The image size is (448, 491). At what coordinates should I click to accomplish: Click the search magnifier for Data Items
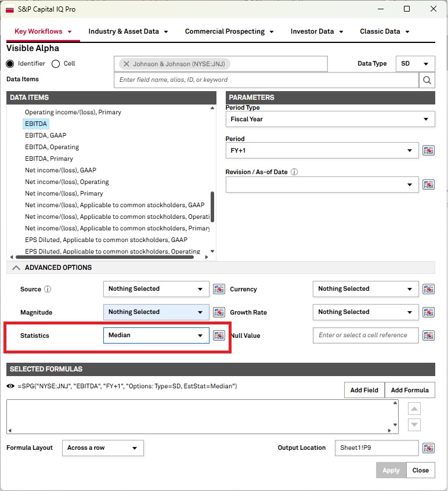pyautogui.click(x=427, y=80)
